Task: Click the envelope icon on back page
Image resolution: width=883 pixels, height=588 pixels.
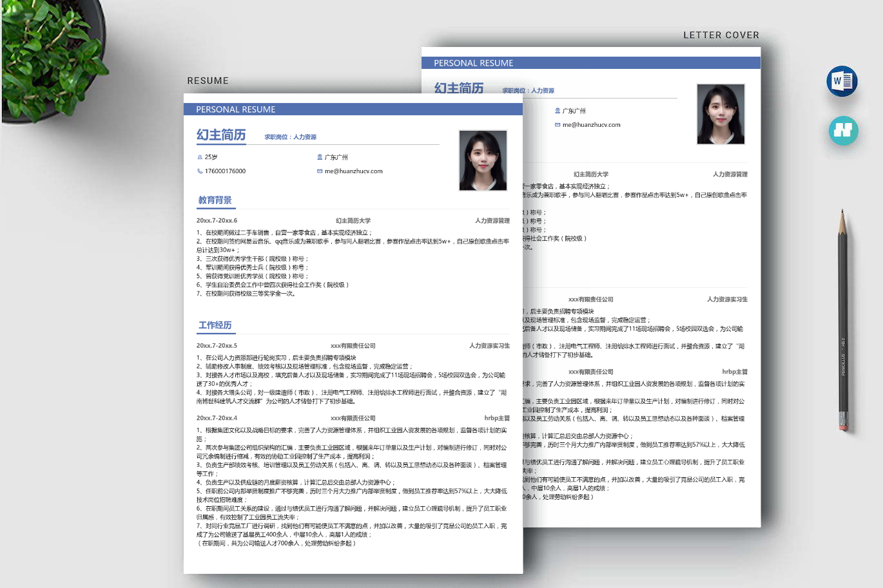Action: coord(558,125)
